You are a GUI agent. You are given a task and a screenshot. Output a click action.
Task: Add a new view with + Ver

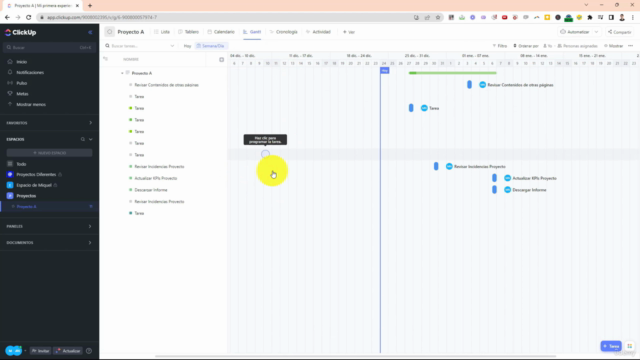coord(349,32)
